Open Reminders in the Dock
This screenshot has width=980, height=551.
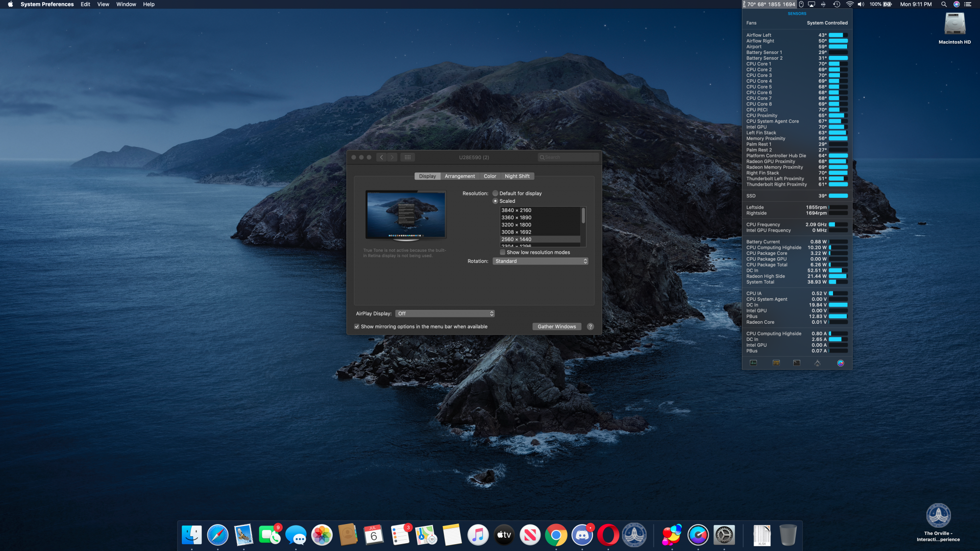[400, 535]
